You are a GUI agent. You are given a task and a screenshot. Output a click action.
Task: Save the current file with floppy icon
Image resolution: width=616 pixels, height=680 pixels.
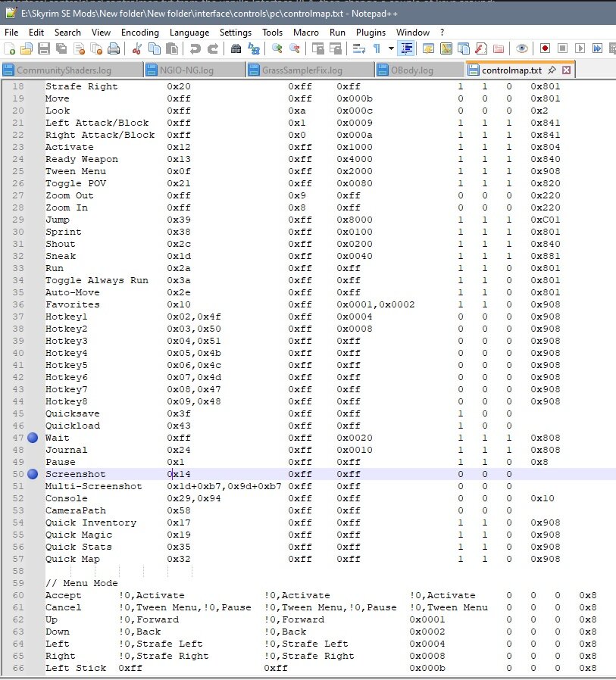click(x=44, y=48)
